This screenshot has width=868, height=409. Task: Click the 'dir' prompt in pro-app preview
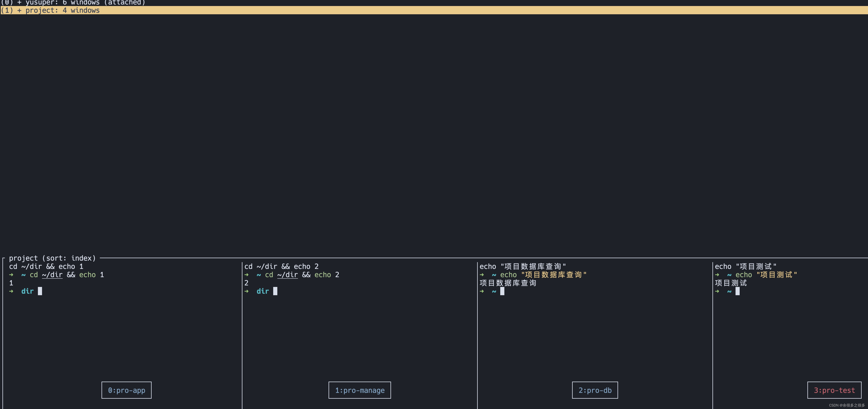coord(27,291)
